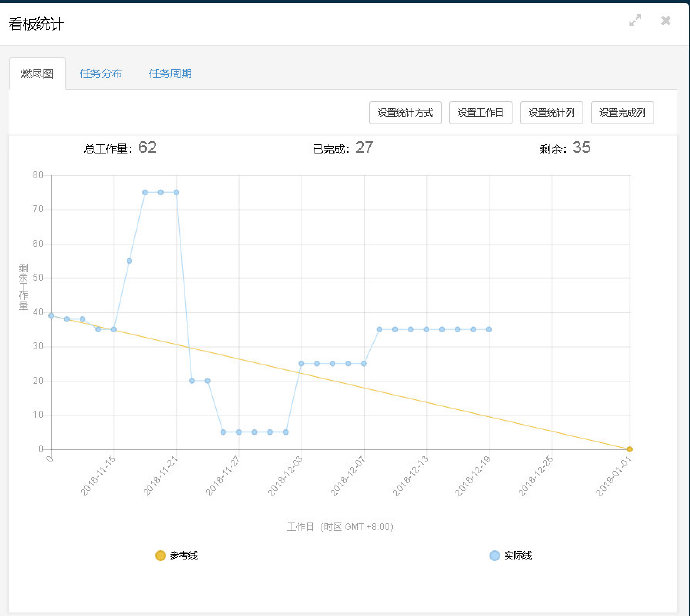Switch to the 任务分布 tab
690x616 pixels.
pos(101,73)
